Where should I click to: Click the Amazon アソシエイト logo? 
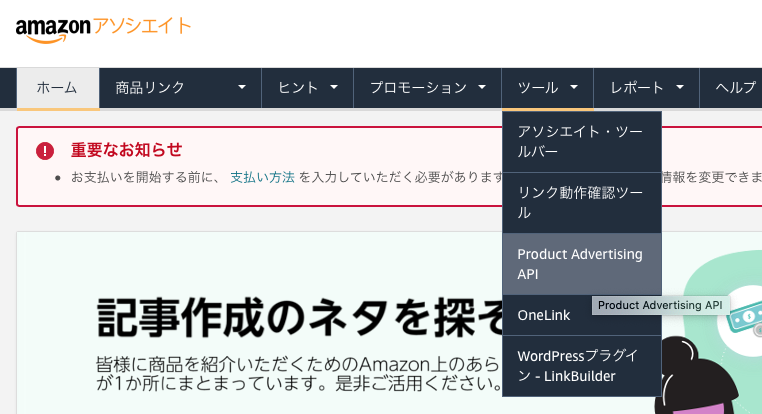(103, 30)
